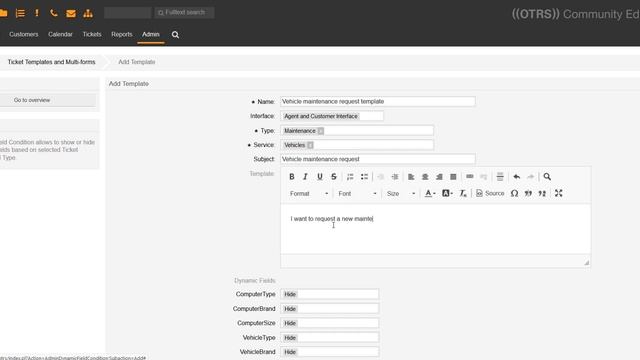Viewport: 640px width, 360px height.
Task: Open the ComputerType visibility dropdown
Action: [x=329, y=294]
